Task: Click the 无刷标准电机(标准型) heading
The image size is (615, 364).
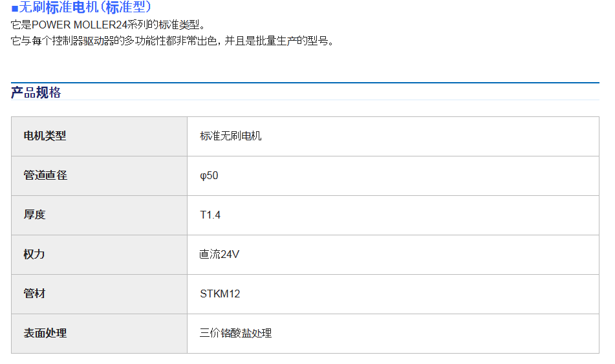Action: point(85,8)
